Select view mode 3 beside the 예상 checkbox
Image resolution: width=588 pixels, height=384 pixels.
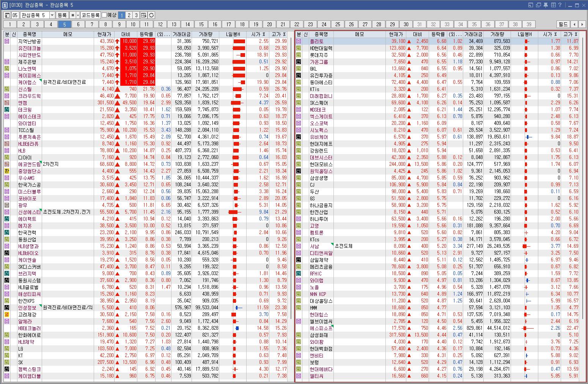tap(136, 15)
